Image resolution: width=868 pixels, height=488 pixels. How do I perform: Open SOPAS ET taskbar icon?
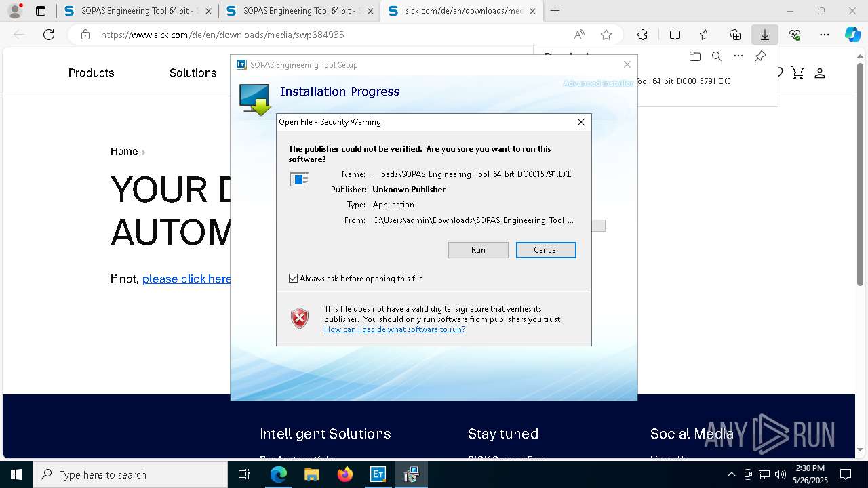(378, 474)
